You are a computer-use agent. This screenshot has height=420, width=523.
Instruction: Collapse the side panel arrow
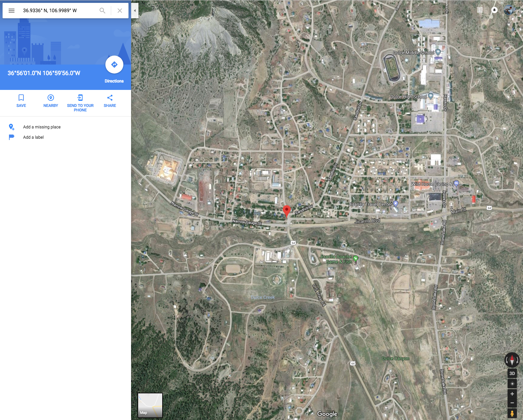(x=135, y=11)
